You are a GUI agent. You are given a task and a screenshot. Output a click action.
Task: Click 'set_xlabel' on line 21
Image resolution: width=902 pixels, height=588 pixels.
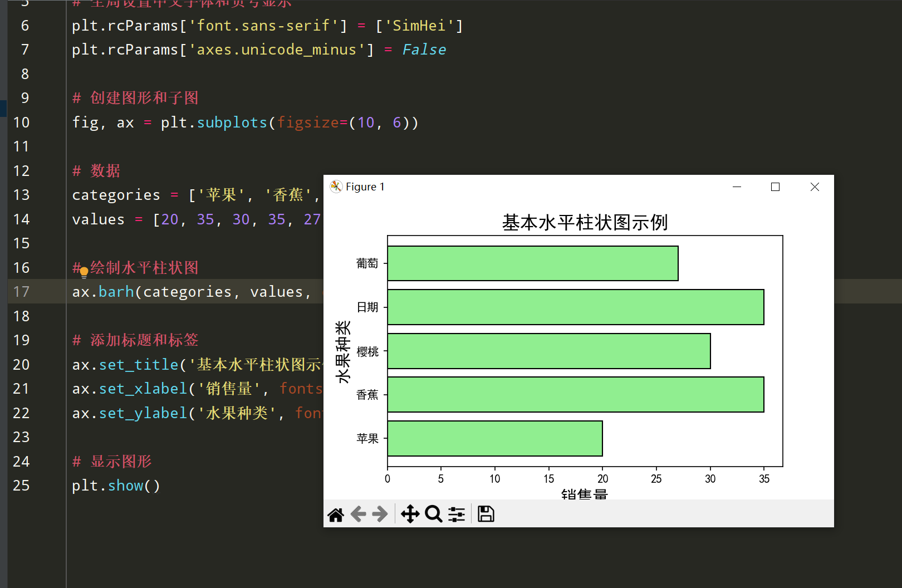(x=143, y=389)
